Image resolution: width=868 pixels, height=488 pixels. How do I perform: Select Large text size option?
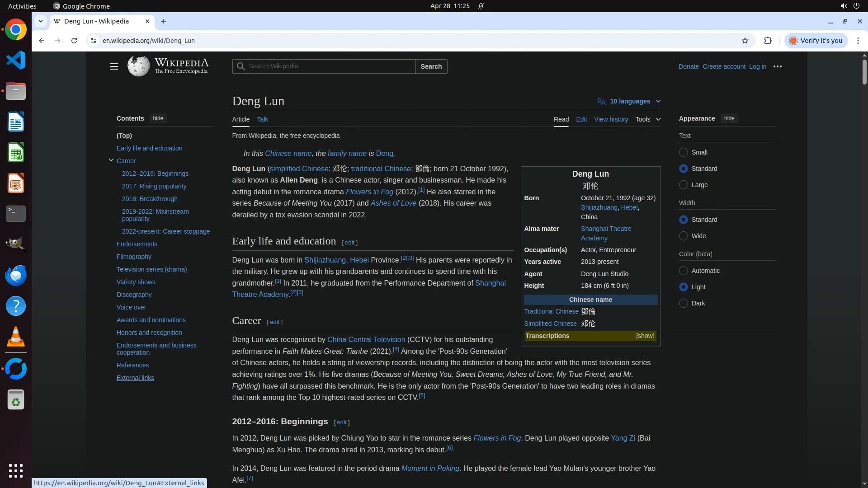click(x=684, y=185)
